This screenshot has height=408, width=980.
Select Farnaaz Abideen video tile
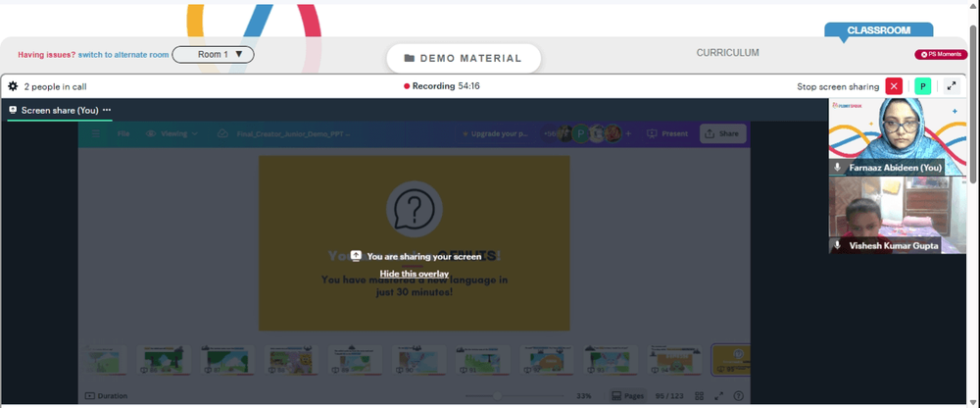(898, 136)
